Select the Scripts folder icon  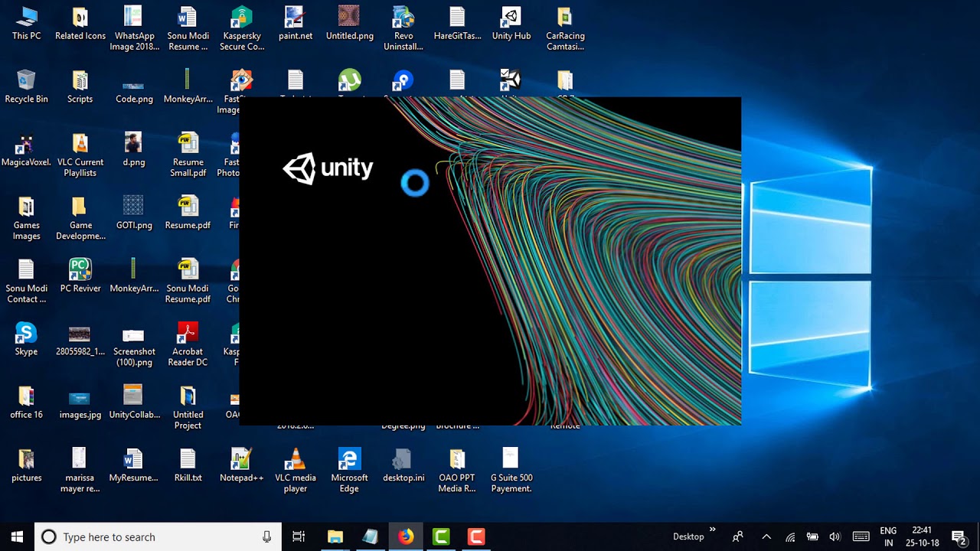point(80,86)
